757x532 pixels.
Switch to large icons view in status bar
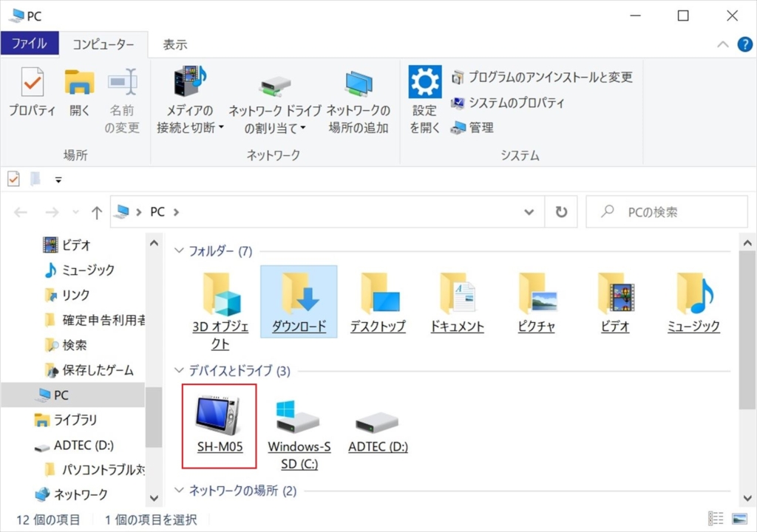(739, 519)
